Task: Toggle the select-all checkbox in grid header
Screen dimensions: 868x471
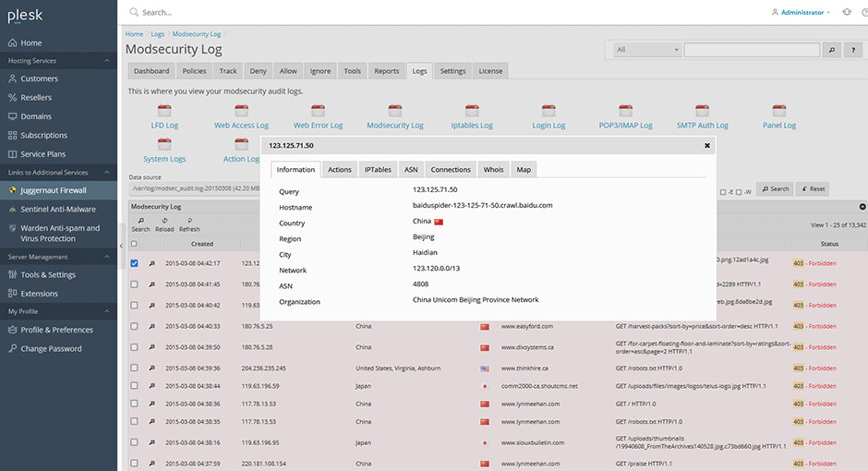Action: pos(134,244)
